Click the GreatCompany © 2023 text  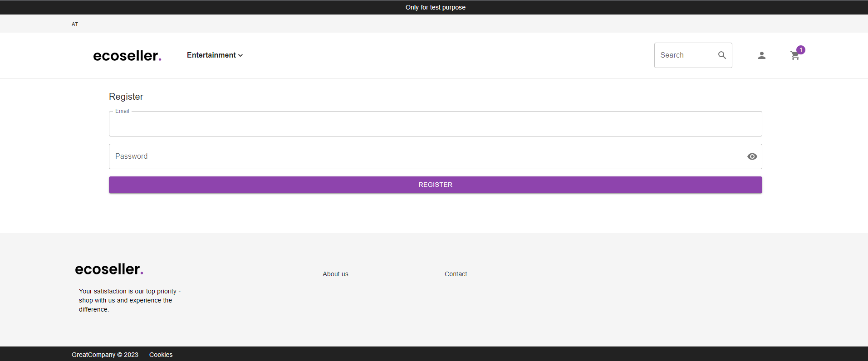(x=105, y=355)
